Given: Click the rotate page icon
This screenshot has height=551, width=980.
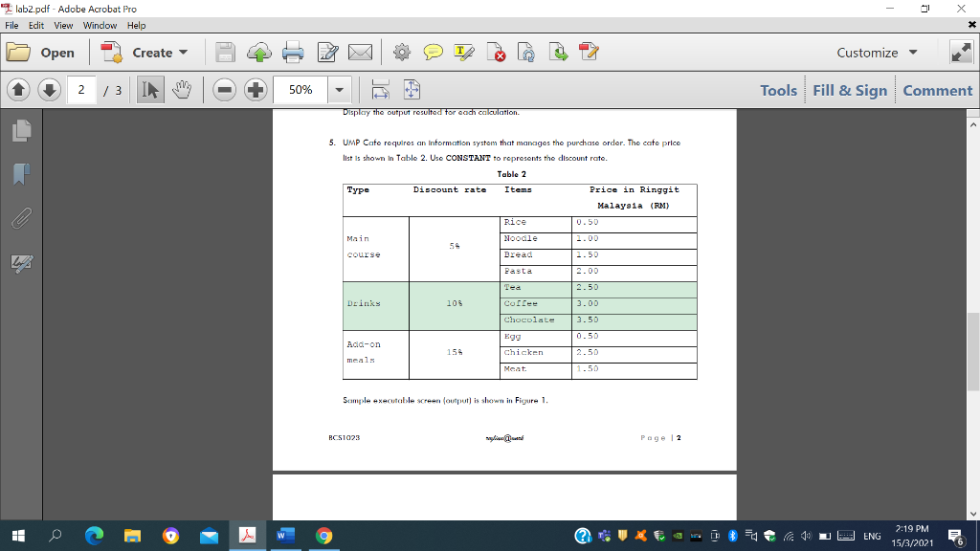Looking at the screenshot, I should (x=526, y=53).
